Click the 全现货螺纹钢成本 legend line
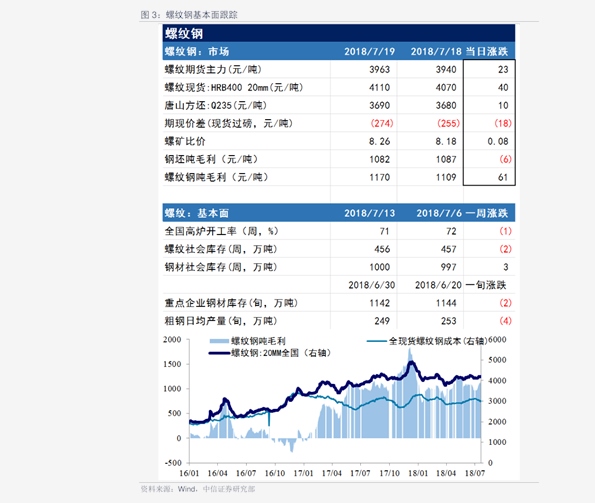The height and width of the screenshot is (503, 595). [377, 341]
